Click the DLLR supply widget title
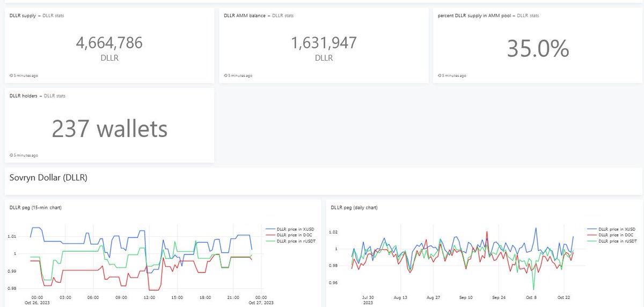The image size is (644, 307). click(x=23, y=16)
